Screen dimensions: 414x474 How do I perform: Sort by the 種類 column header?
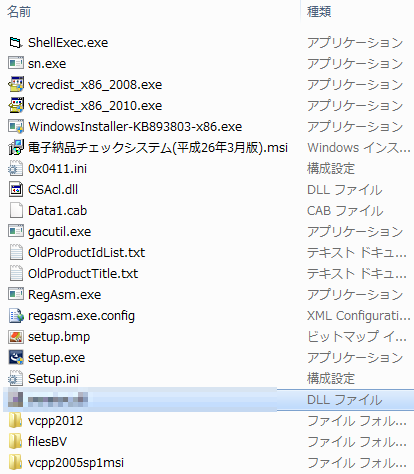pos(319,12)
